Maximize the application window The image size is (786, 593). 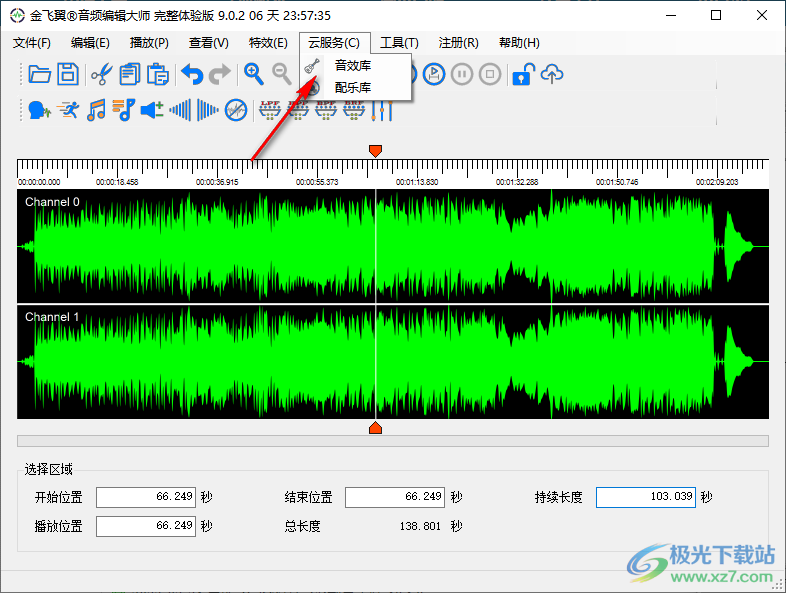(716, 16)
